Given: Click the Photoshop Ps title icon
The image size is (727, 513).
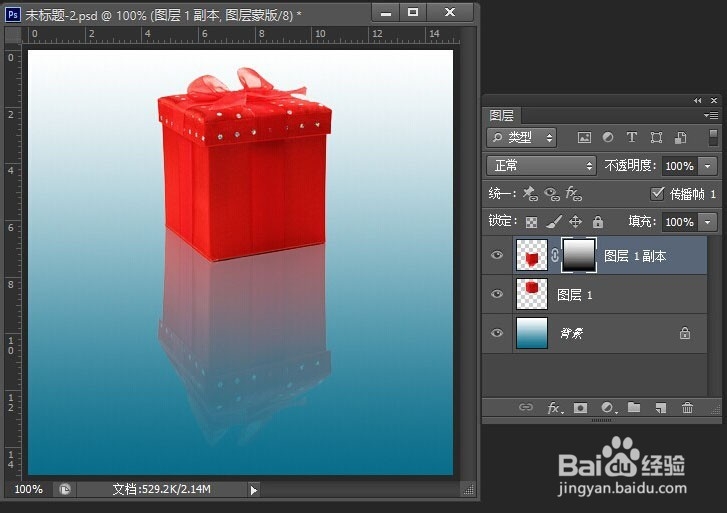Looking at the screenshot, I should tap(13, 14).
